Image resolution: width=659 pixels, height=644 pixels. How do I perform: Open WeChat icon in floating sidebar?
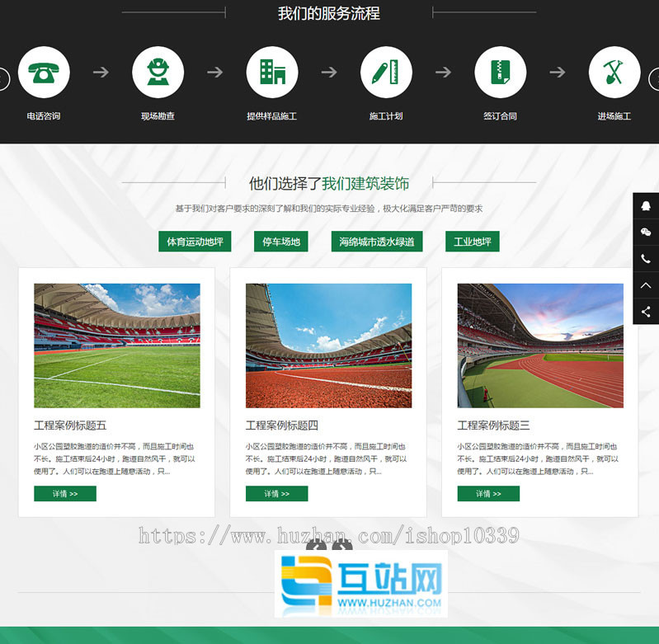point(646,232)
